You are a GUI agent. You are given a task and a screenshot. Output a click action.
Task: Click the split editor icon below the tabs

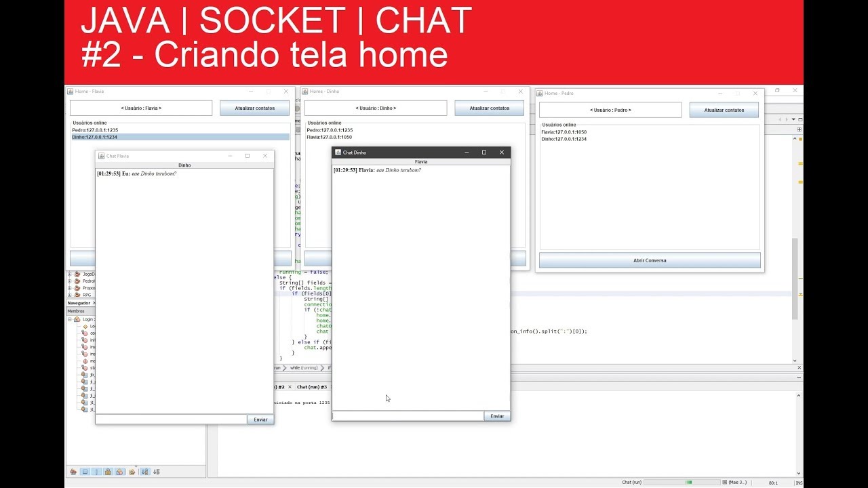click(x=800, y=129)
